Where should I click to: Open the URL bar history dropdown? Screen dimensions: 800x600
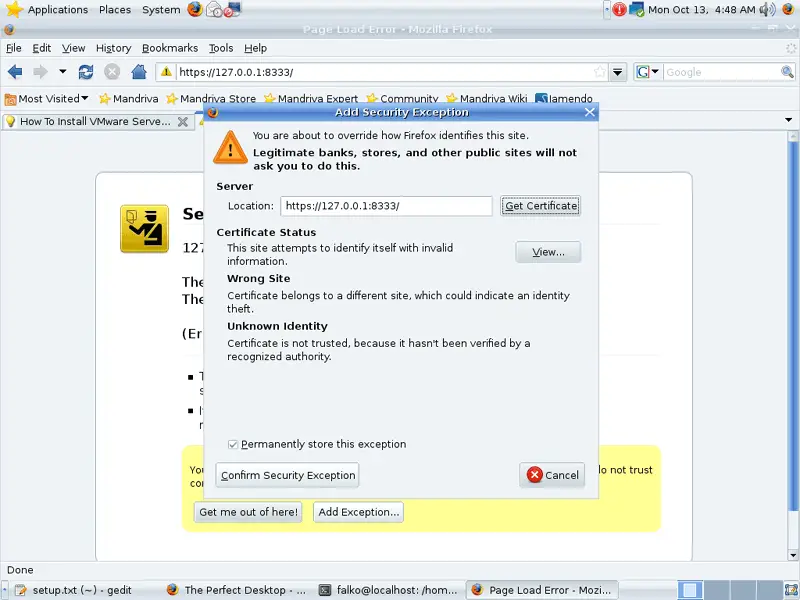tap(618, 72)
